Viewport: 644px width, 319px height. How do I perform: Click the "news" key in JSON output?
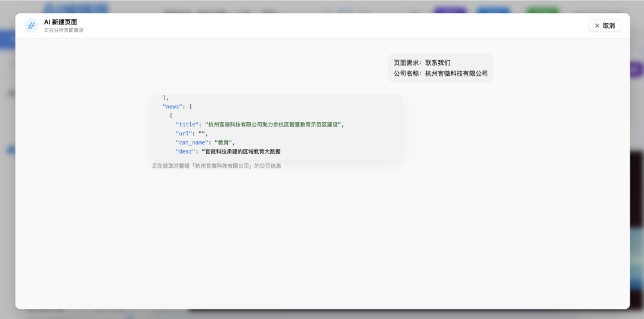click(171, 107)
